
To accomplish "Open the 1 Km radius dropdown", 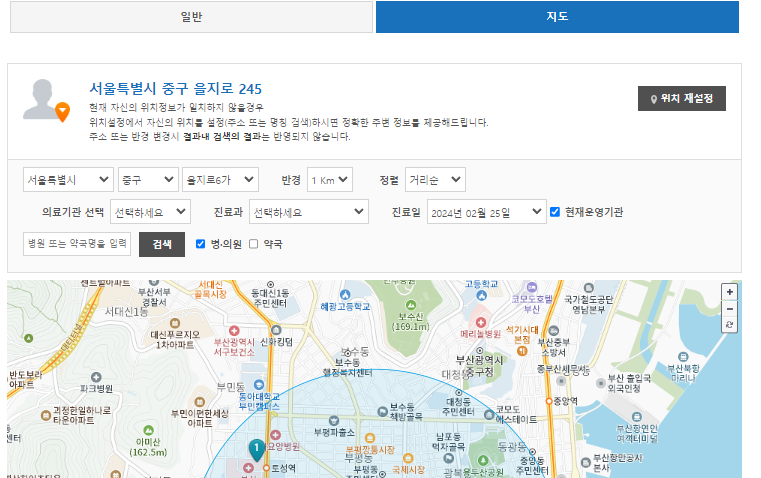I will pos(330,180).
